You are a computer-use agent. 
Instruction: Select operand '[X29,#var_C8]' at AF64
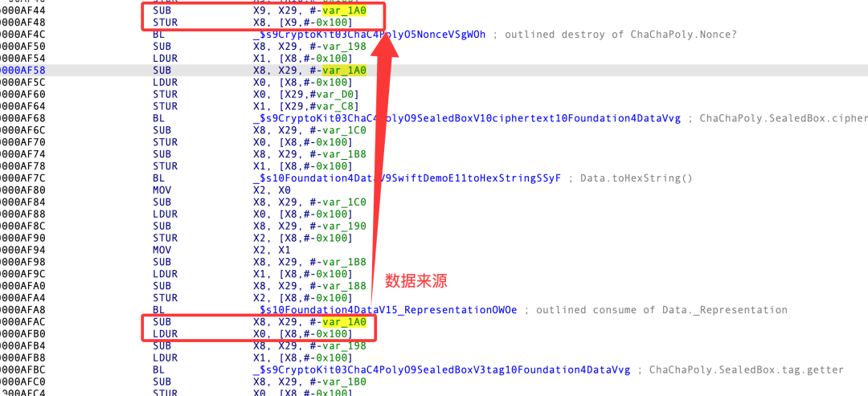[305, 106]
